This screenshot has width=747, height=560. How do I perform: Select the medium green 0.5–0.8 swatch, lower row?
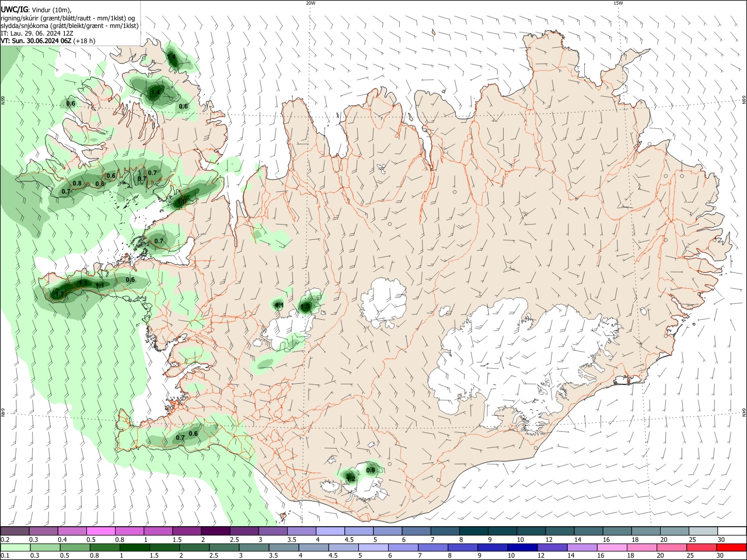(75, 547)
